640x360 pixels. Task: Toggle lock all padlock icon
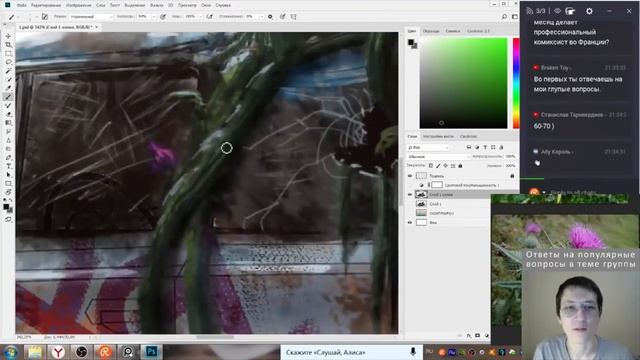click(460, 166)
